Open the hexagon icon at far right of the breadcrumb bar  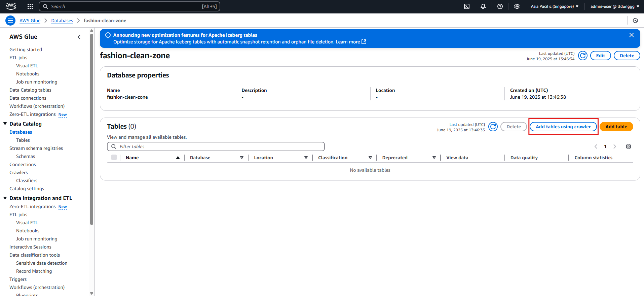coord(635,21)
